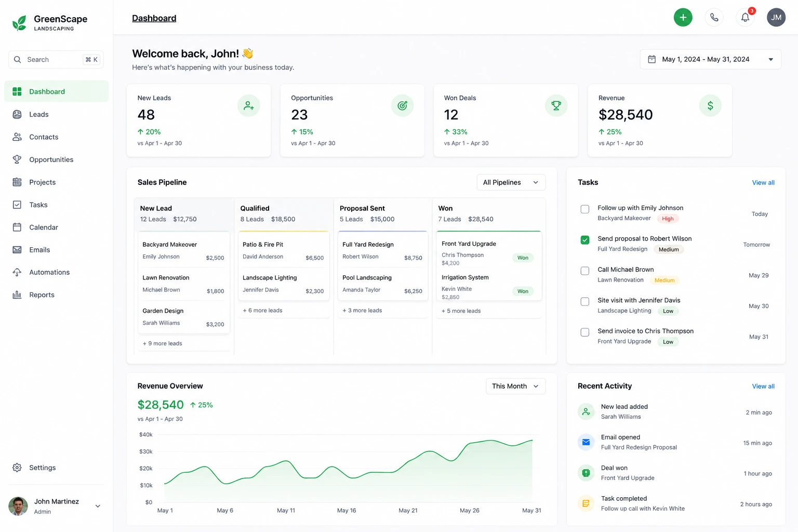The image size is (798, 532).
Task: Open the May 2024 date range dropdown
Action: point(710,59)
